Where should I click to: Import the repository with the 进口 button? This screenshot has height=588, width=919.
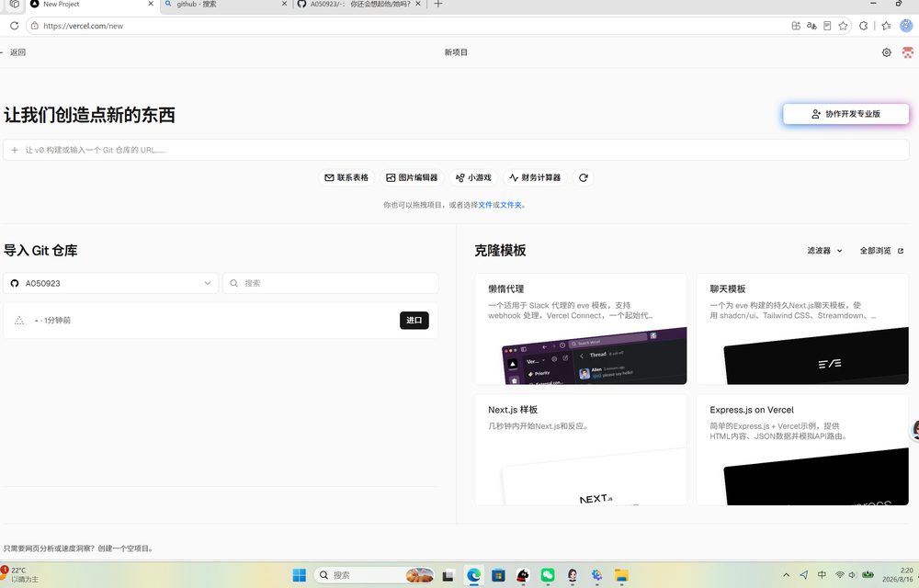(414, 321)
